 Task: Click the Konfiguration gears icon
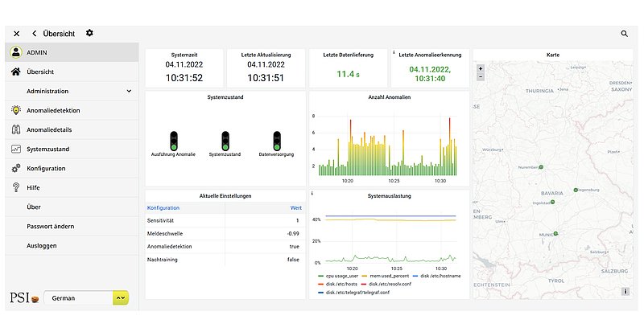pos(15,168)
